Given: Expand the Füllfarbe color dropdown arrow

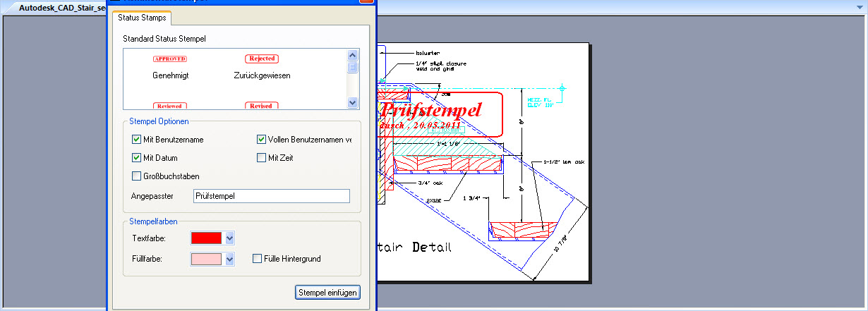Looking at the screenshot, I should tap(229, 260).
